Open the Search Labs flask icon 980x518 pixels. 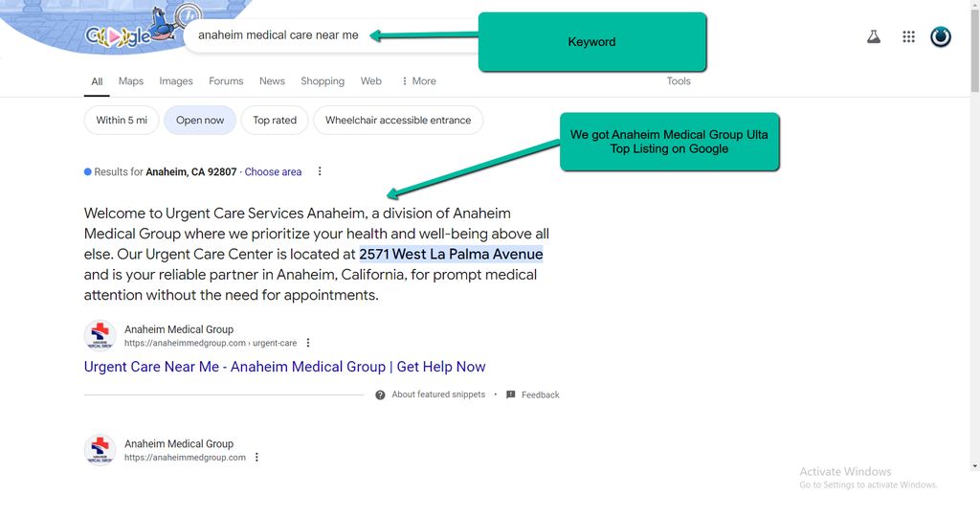(874, 37)
